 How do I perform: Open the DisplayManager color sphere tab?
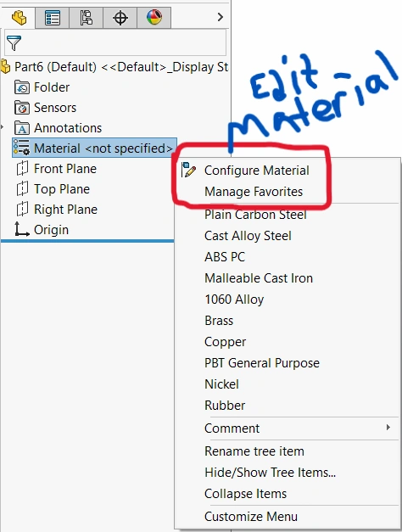[x=154, y=18]
